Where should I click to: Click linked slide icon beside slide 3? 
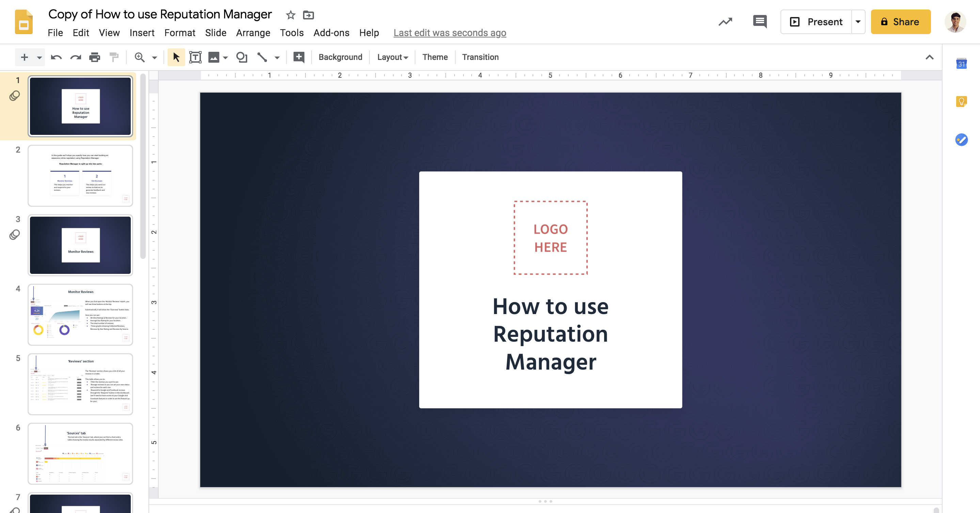point(14,234)
